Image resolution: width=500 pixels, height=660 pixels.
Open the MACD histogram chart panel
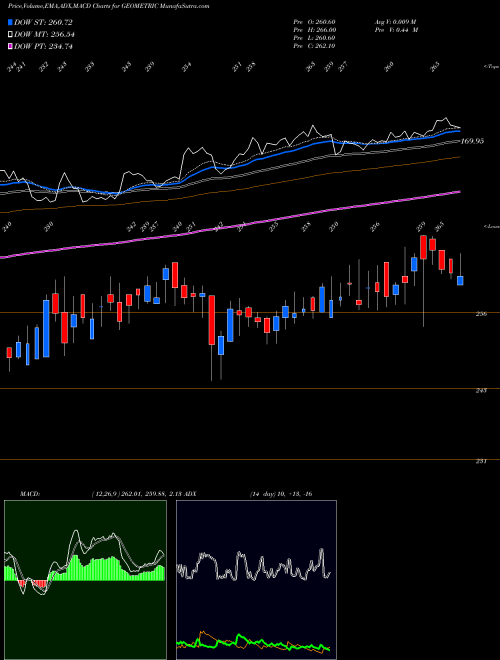click(x=85, y=580)
